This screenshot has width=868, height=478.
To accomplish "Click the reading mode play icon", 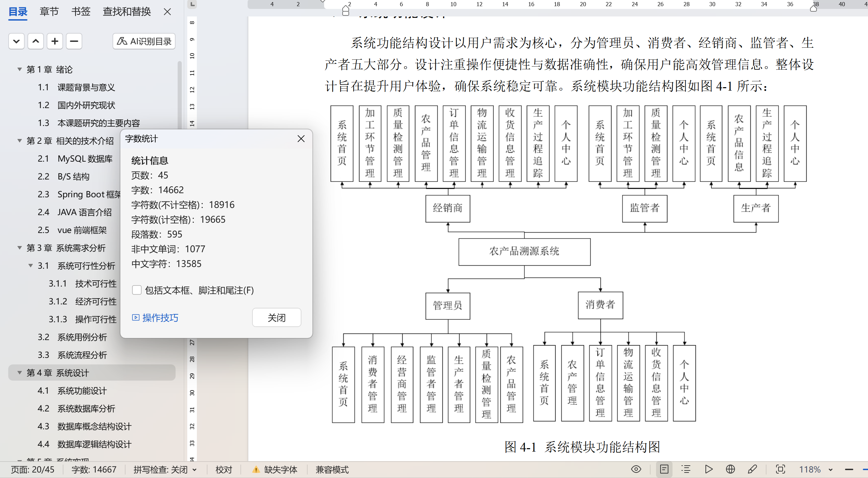I will point(709,469).
